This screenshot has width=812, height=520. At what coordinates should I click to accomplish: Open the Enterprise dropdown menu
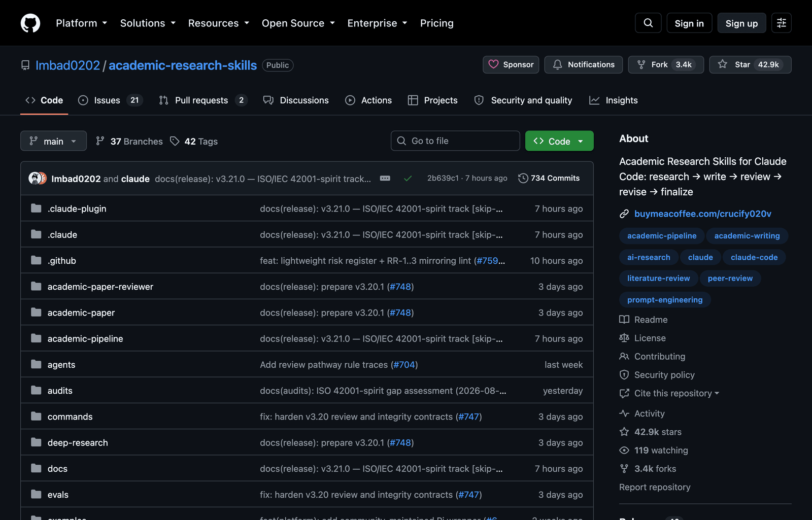[x=377, y=23]
